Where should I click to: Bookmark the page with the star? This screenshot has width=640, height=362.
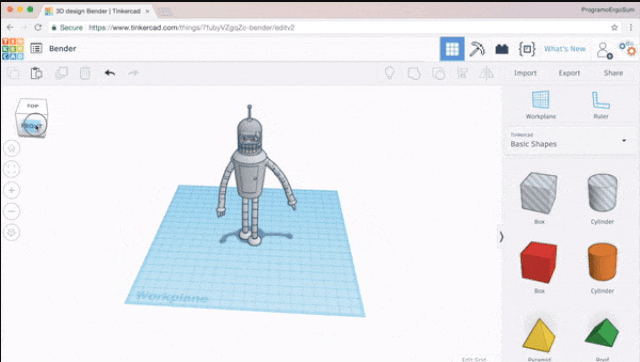[614, 27]
